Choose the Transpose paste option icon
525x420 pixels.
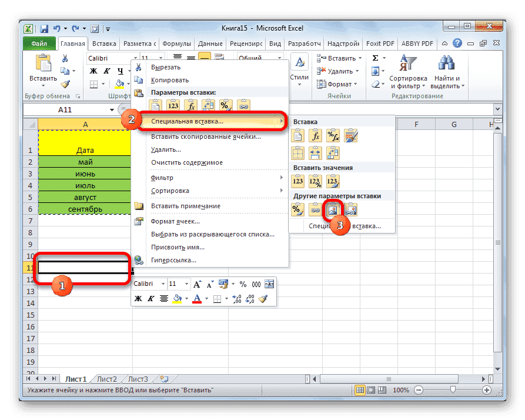(x=333, y=154)
